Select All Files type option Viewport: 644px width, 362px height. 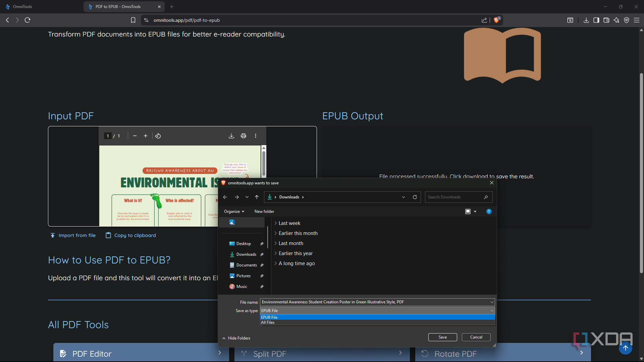coord(377,322)
